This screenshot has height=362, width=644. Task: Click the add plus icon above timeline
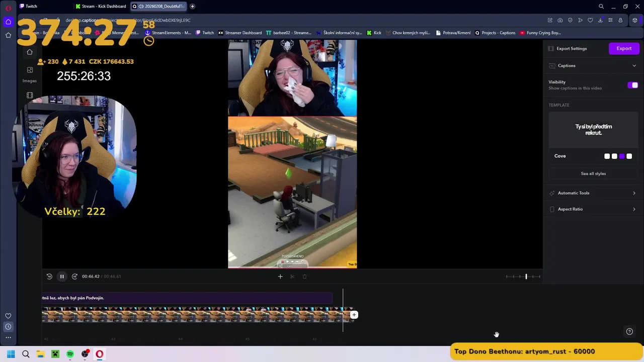(x=280, y=276)
